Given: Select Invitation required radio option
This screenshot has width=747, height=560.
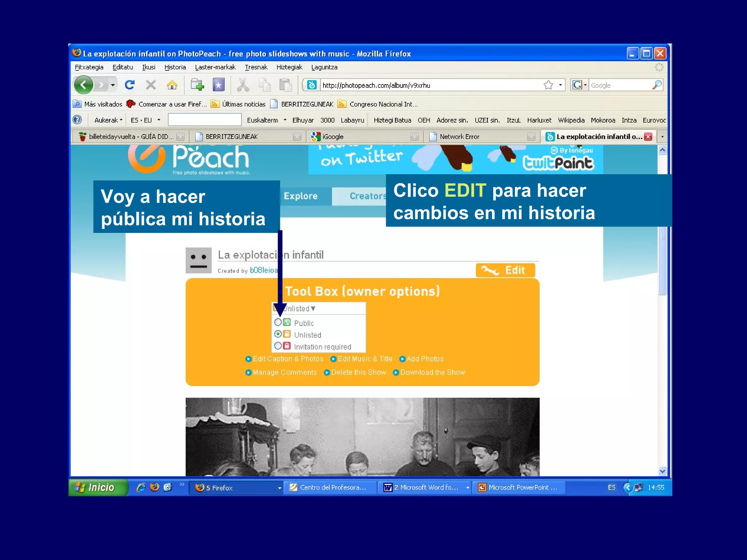Looking at the screenshot, I should click(x=278, y=346).
